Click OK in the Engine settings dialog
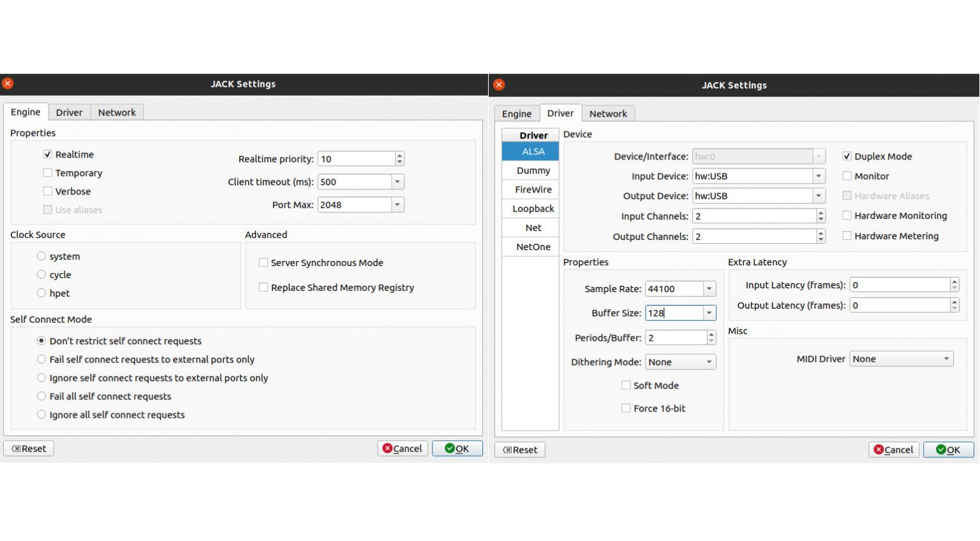The height and width of the screenshot is (541, 980). click(457, 448)
